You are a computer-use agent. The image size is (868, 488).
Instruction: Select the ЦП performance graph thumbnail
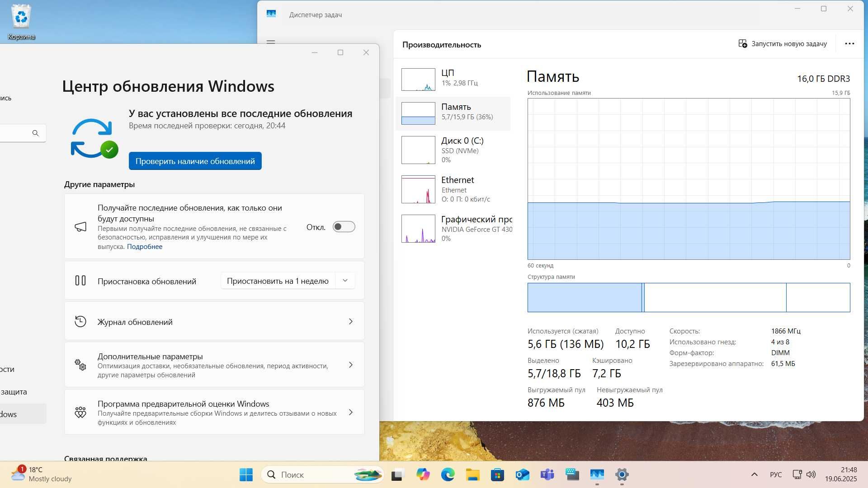tap(418, 80)
